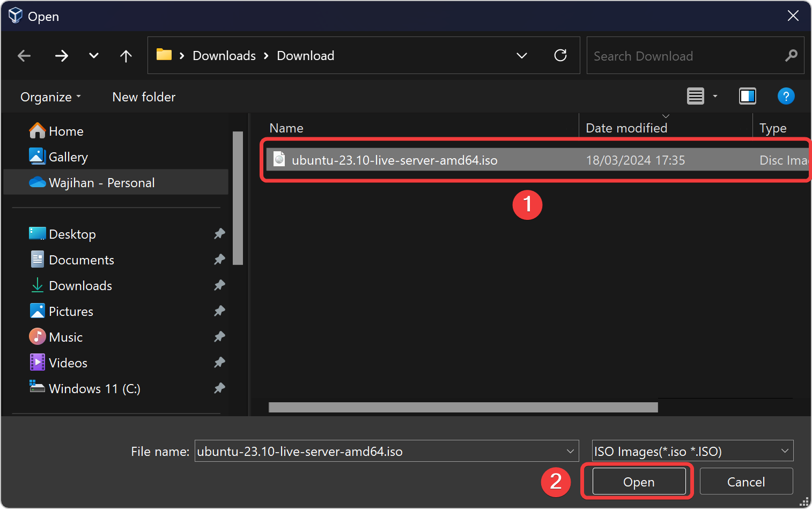This screenshot has width=812, height=509.
Task: Open Gallery in navigation pane
Action: tap(116, 157)
